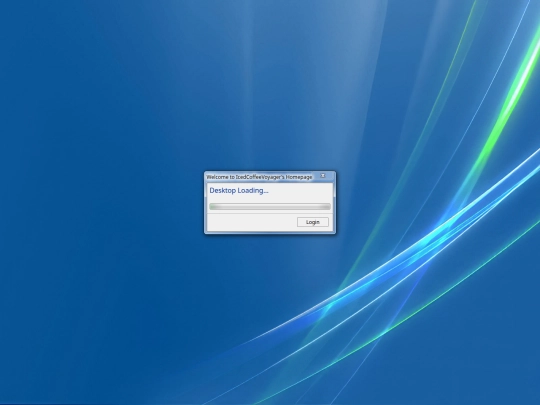Close the Welcome dialog window
The width and height of the screenshot is (540, 405).
point(323,176)
